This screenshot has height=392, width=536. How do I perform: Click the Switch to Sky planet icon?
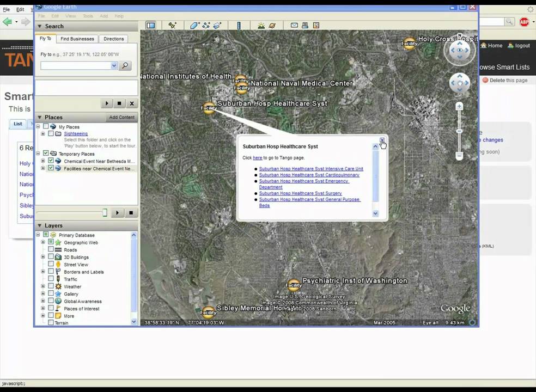click(272, 25)
